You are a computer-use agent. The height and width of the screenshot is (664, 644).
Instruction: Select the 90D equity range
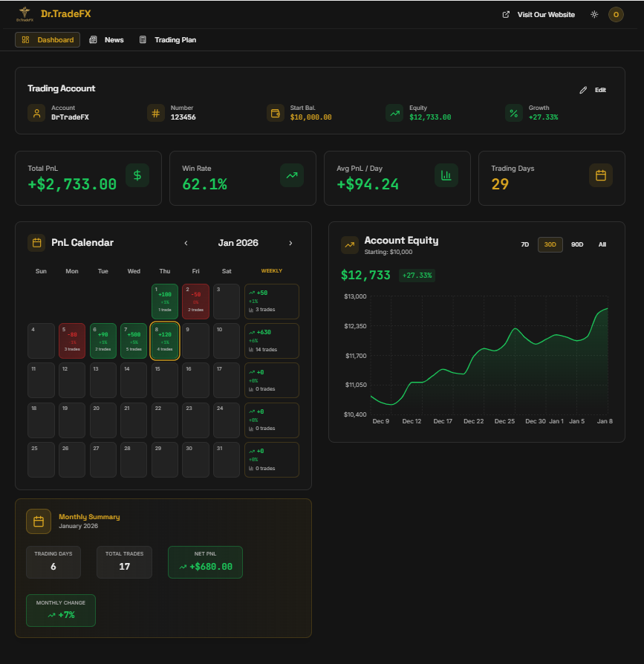tap(577, 244)
